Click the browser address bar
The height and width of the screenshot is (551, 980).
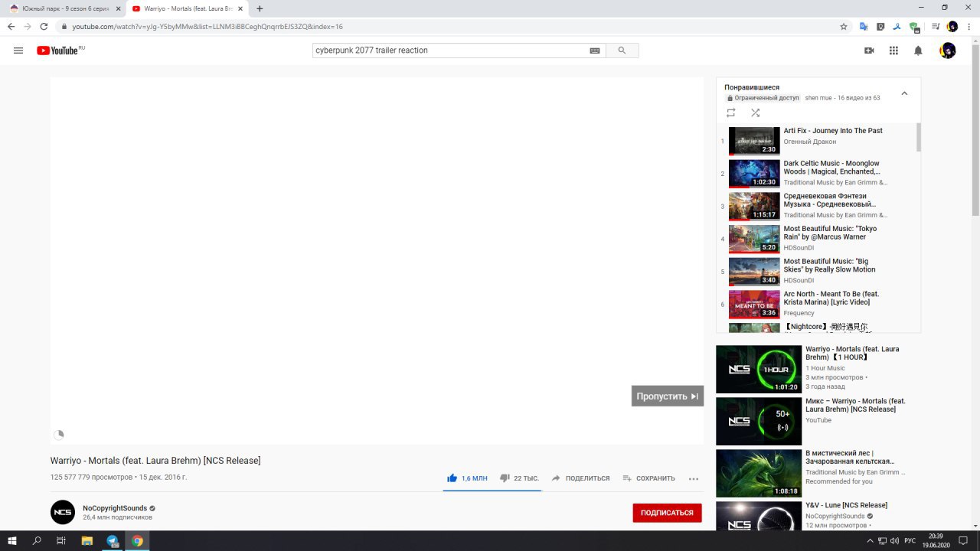(452, 26)
